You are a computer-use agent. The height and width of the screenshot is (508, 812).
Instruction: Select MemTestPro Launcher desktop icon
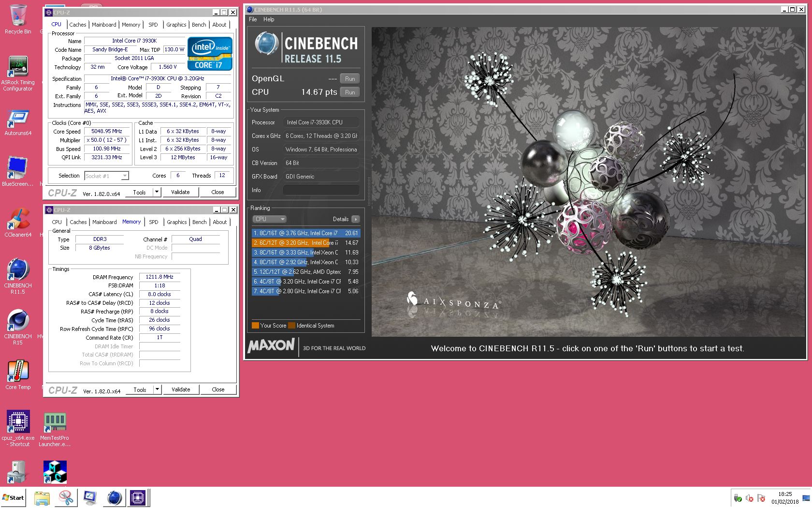pos(55,430)
